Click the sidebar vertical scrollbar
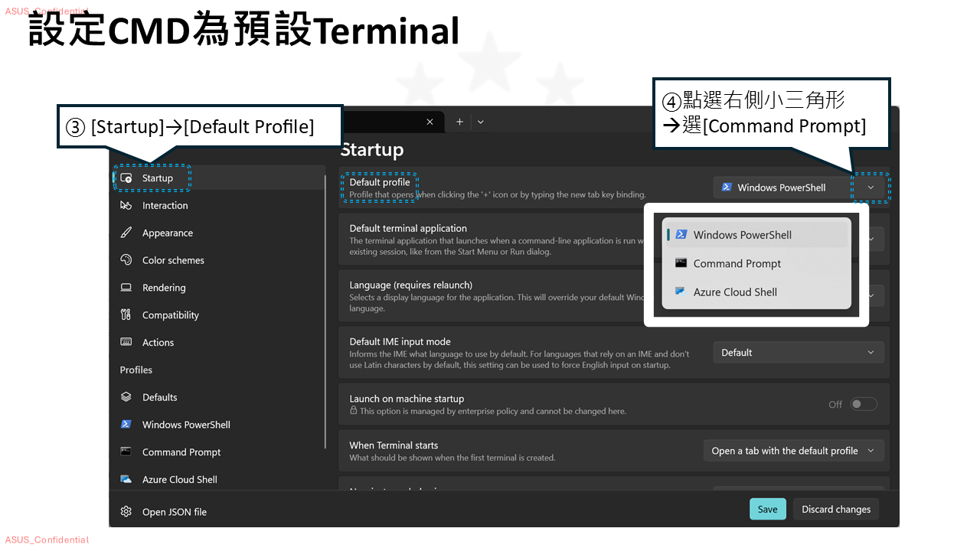Image resolution: width=980 pixels, height=551 pixels. click(327, 310)
